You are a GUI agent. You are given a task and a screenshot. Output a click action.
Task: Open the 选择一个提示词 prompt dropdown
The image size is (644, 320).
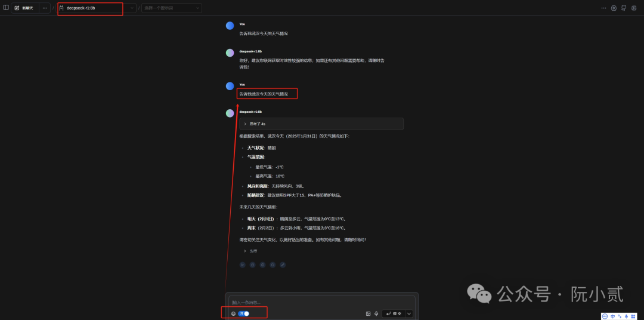(x=172, y=8)
